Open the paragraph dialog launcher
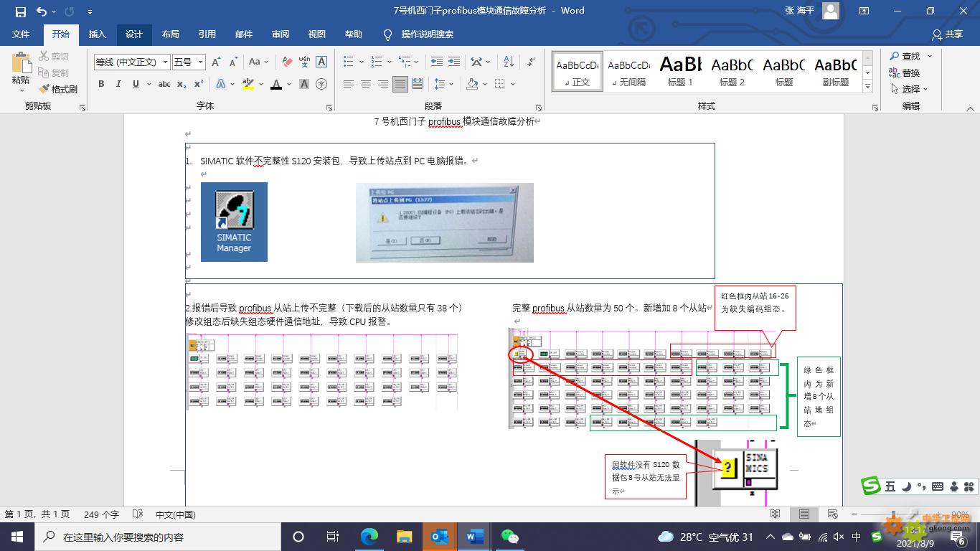The height and width of the screenshot is (551, 980). pos(539,108)
